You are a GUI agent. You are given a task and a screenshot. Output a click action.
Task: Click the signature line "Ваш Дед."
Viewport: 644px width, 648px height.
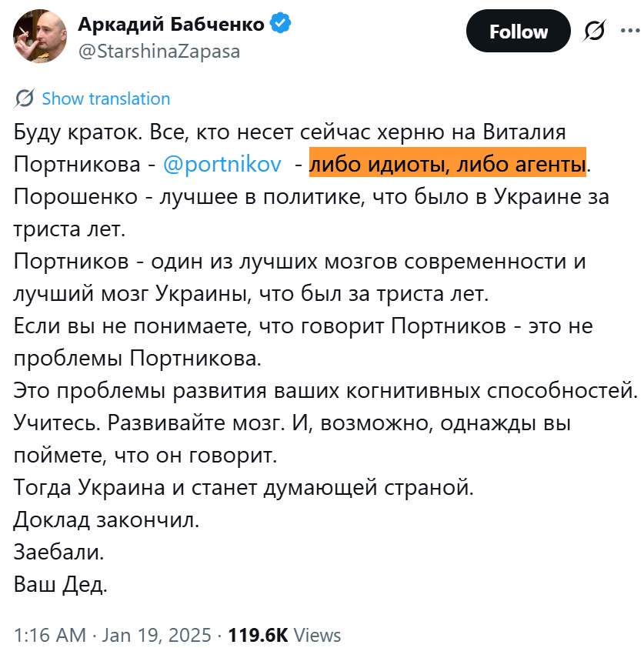[61, 584]
